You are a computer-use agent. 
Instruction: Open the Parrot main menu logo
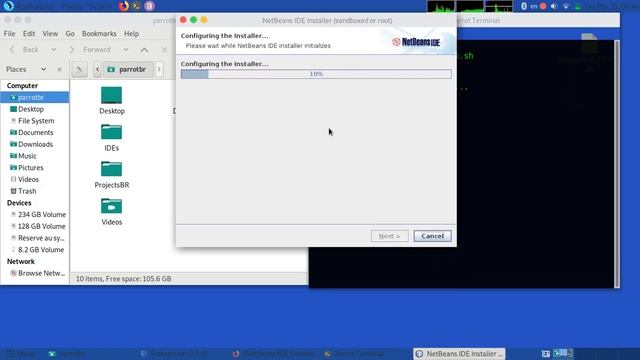pos(9,6)
